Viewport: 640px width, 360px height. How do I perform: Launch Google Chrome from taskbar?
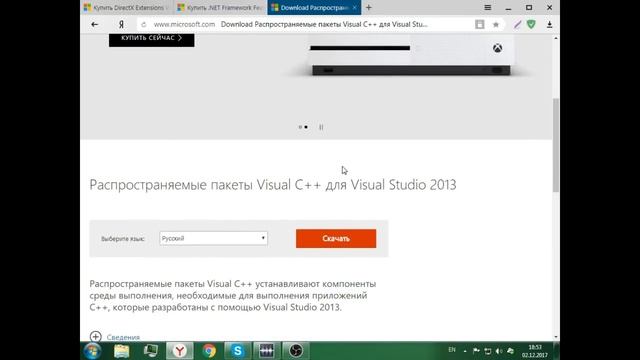[209, 351]
